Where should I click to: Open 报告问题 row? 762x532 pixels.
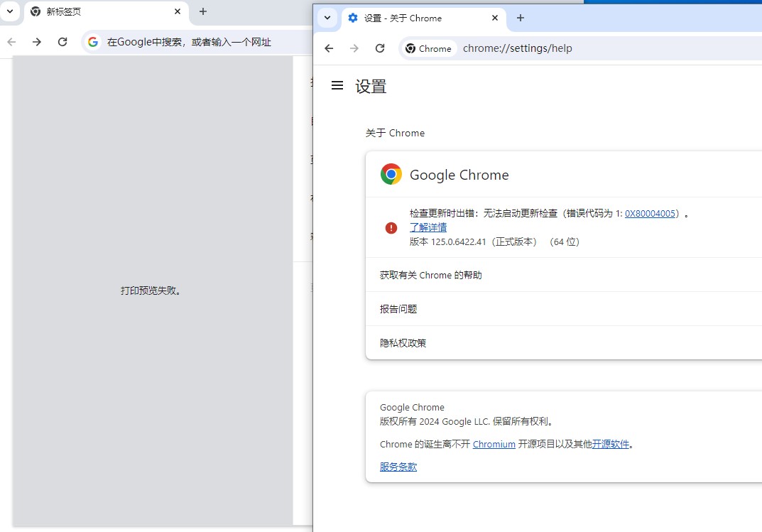(x=564, y=309)
